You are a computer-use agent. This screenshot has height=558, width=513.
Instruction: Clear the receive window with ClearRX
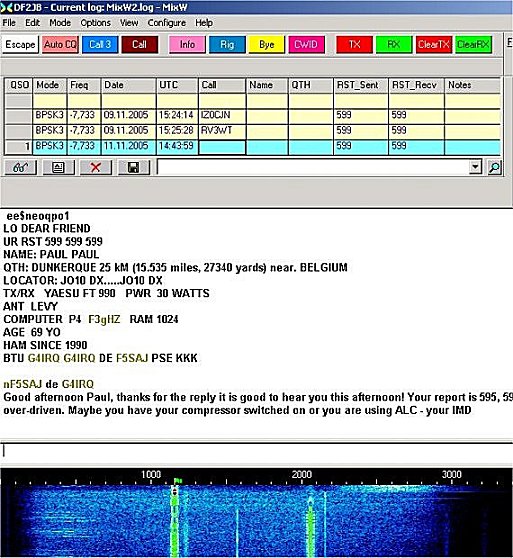(x=473, y=44)
